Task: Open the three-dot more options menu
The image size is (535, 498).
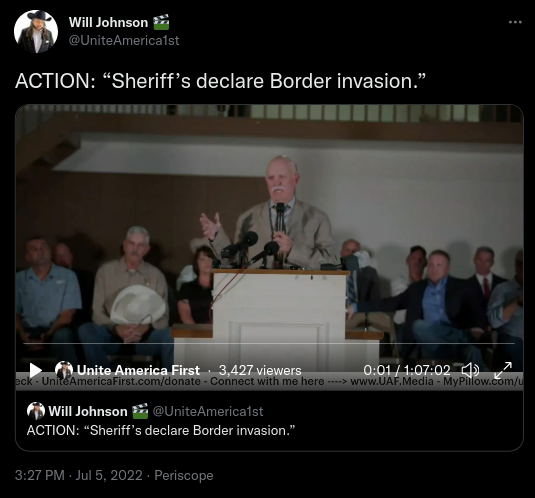Action: [515, 22]
